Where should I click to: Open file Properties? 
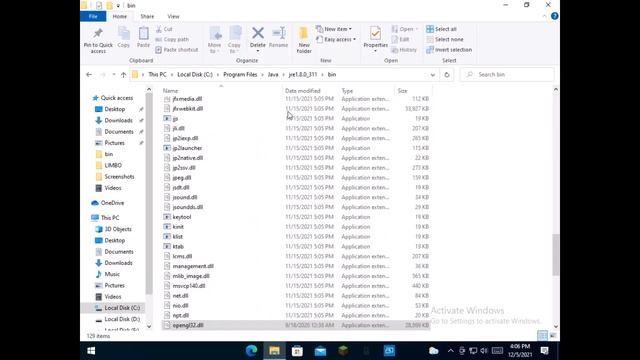coord(375,39)
